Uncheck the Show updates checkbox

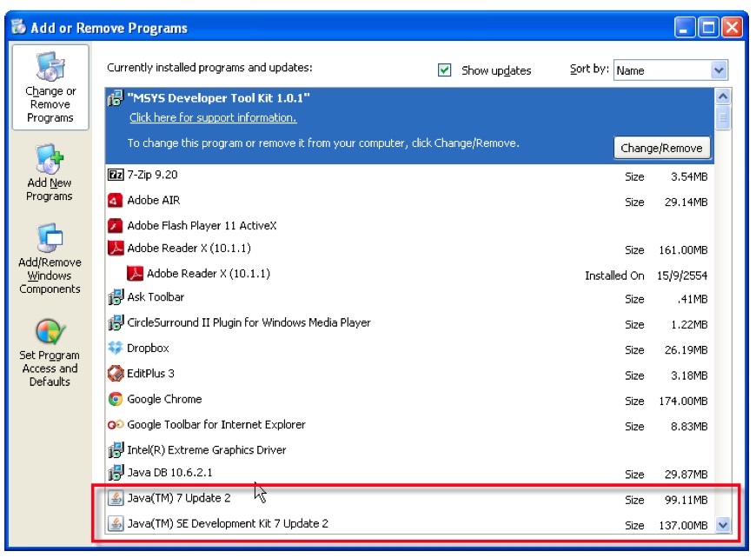pos(445,70)
